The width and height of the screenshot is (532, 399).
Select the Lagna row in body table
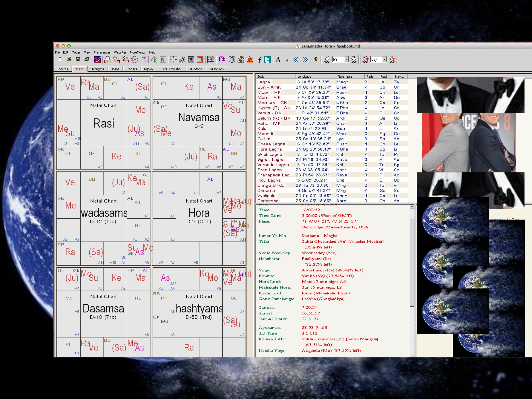(x=332, y=82)
